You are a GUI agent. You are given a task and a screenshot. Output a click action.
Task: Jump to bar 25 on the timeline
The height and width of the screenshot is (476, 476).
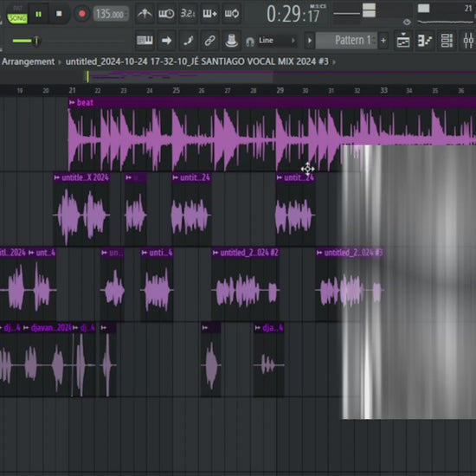pyautogui.click(x=176, y=91)
